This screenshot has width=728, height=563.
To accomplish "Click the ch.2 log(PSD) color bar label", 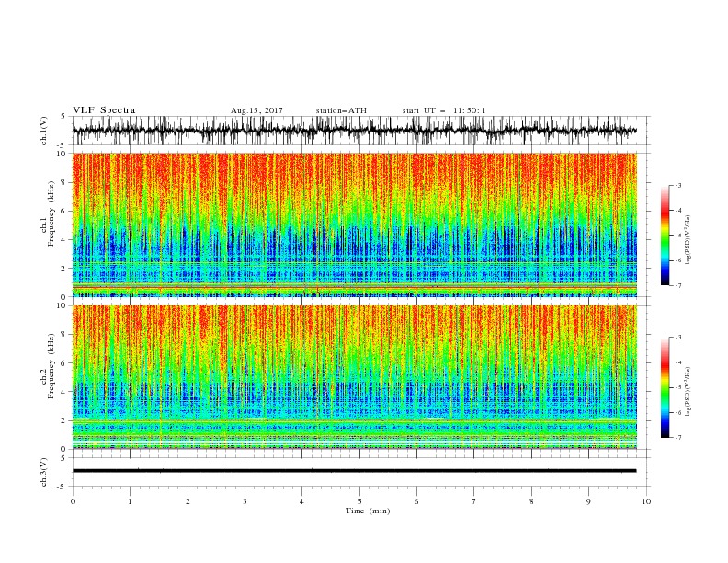I will click(x=688, y=392).
